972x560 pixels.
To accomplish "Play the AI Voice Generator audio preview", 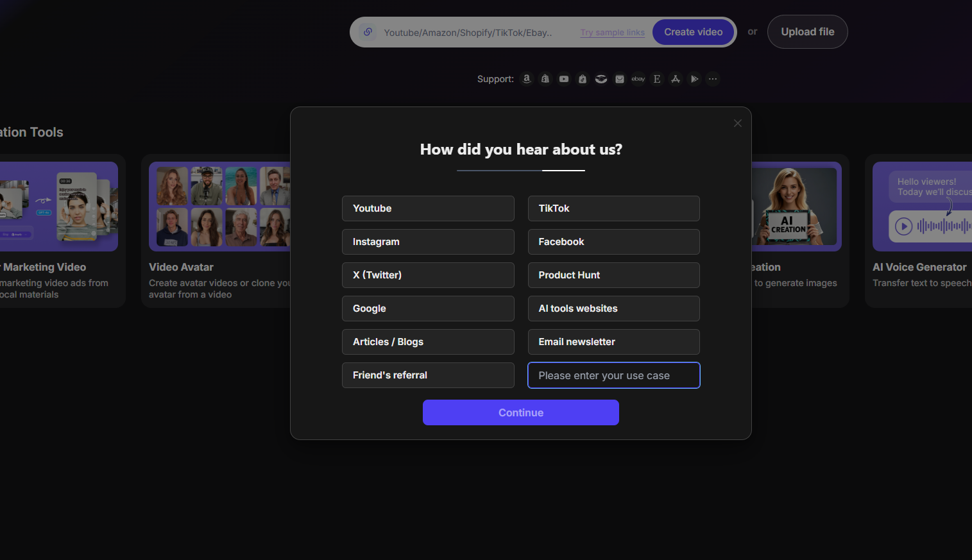I will point(903,226).
